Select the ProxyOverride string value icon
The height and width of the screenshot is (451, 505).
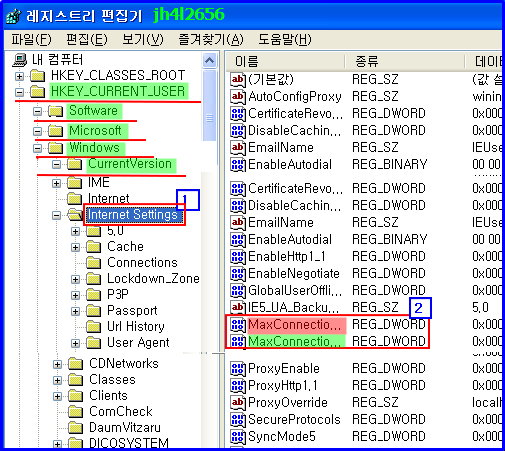click(x=238, y=403)
